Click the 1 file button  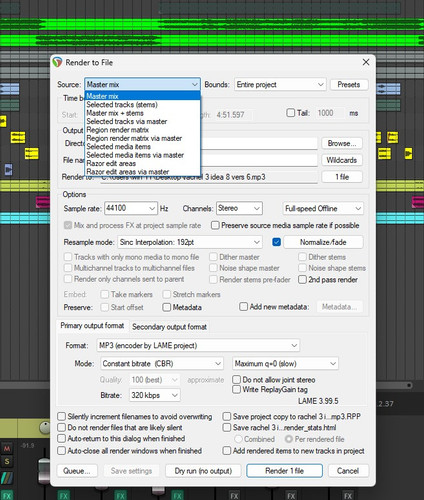[x=342, y=177]
